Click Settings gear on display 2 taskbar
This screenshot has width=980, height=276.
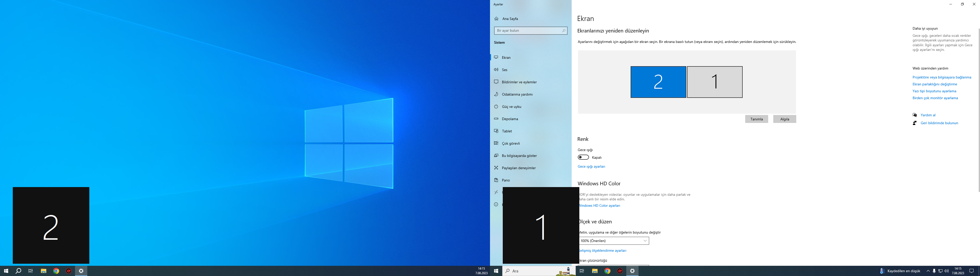tap(81, 271)
